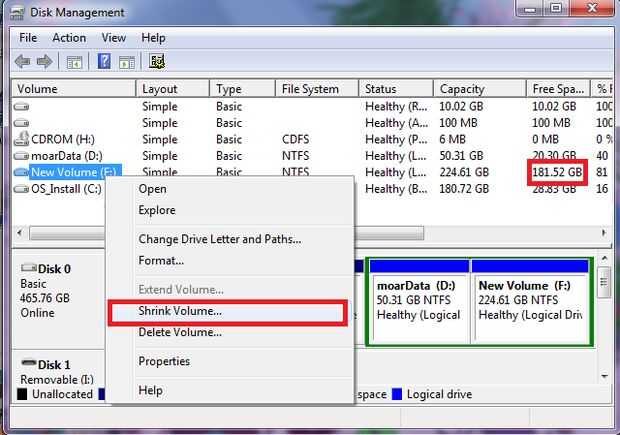The width and height of the screenshot is (620, 435).
Task: Click horizontal scrollbar left arrow
Action: pyautogui.click(x=20, y=233)
